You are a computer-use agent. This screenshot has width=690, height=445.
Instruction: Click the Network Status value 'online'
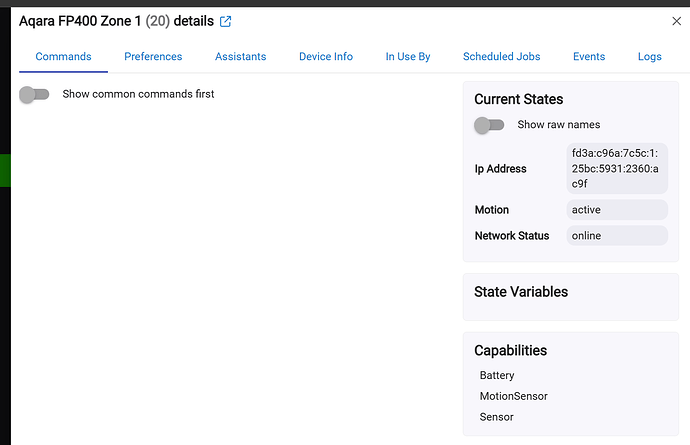(617, 235)
